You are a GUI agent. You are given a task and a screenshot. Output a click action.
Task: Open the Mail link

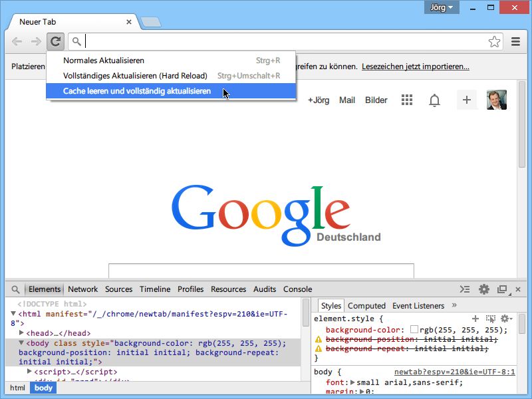click(x=347, y=100)
